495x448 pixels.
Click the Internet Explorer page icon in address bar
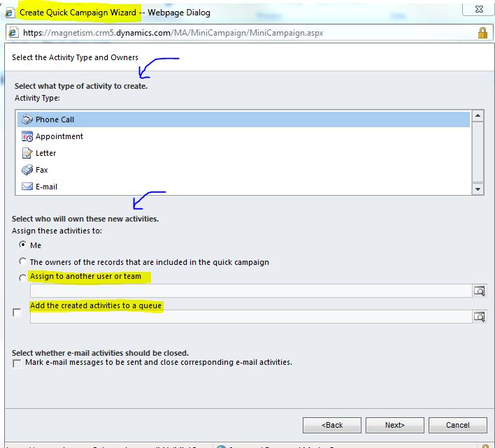tap(13, 33)
